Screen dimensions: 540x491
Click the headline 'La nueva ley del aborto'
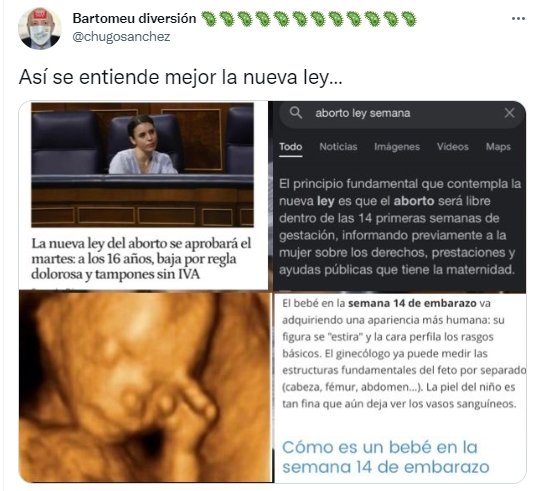(141, 259)
